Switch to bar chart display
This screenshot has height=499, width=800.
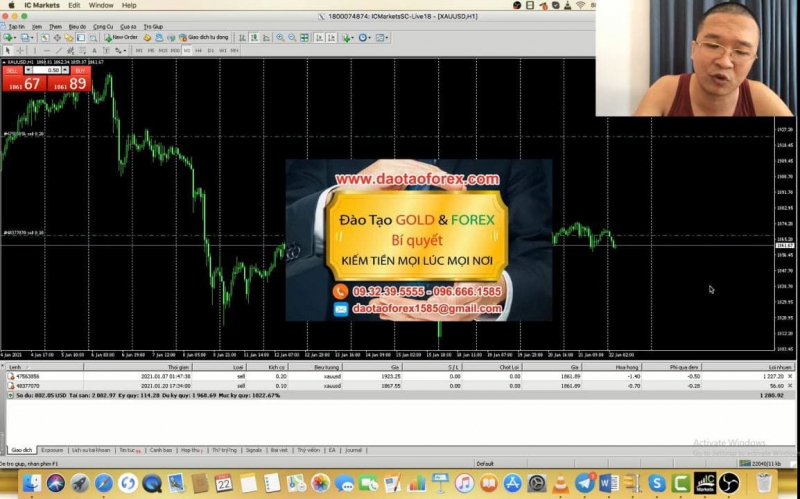pos(242,38)
